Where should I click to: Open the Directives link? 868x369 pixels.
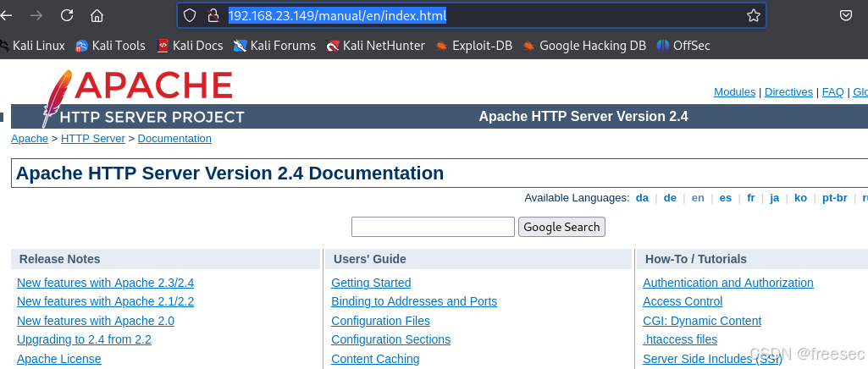tap(788, 92)
